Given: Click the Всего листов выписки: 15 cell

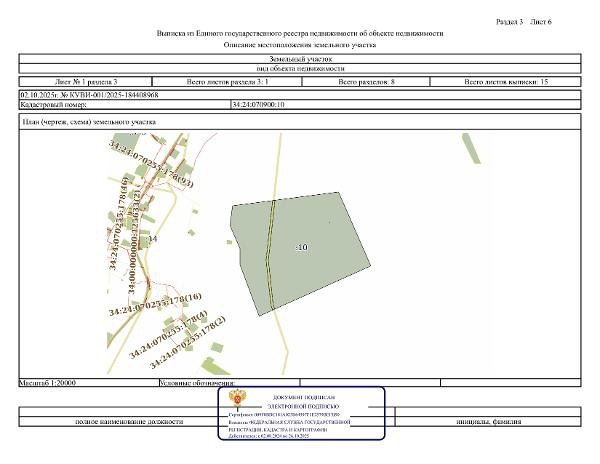Looking at the screenshot, I should coord(505,81).
